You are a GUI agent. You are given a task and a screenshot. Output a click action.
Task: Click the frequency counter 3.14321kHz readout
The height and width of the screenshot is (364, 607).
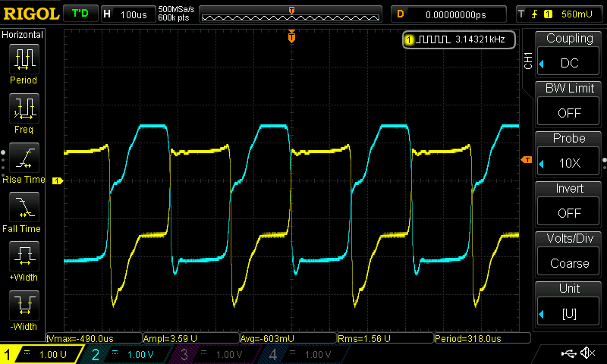[459, 39]
